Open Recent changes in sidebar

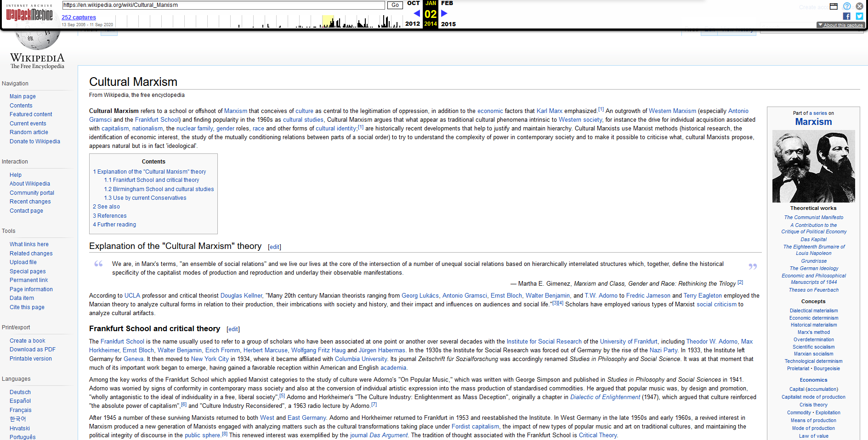(x=30, y=202)
